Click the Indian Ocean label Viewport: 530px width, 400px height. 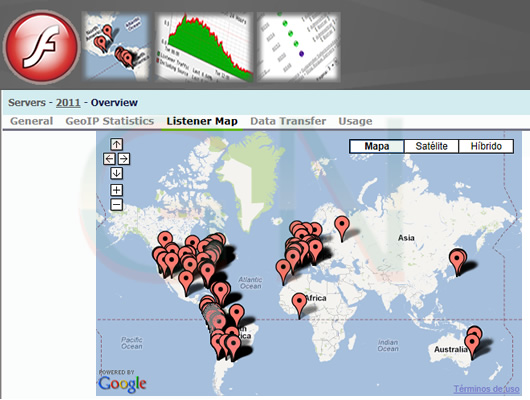point(388,345)
